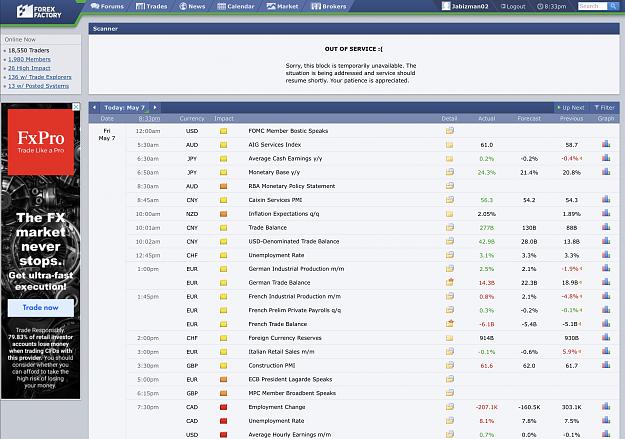Click the search magnifier button
The height and width of the screenshot is (439, 625).
click(613, 6)
